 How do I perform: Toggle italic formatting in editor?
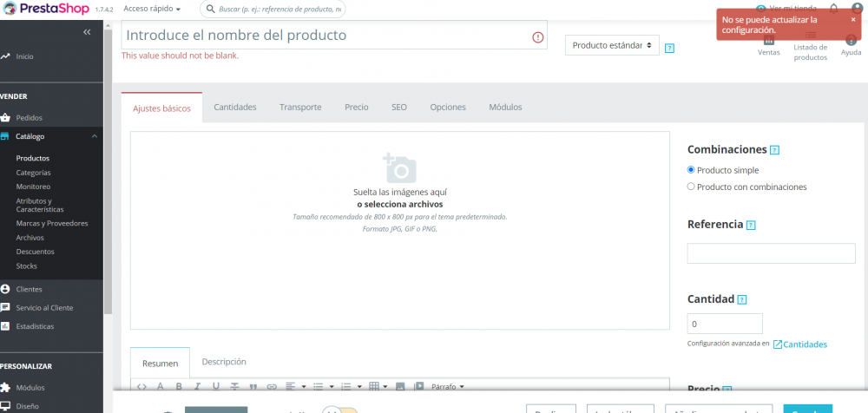pos(197,386)
